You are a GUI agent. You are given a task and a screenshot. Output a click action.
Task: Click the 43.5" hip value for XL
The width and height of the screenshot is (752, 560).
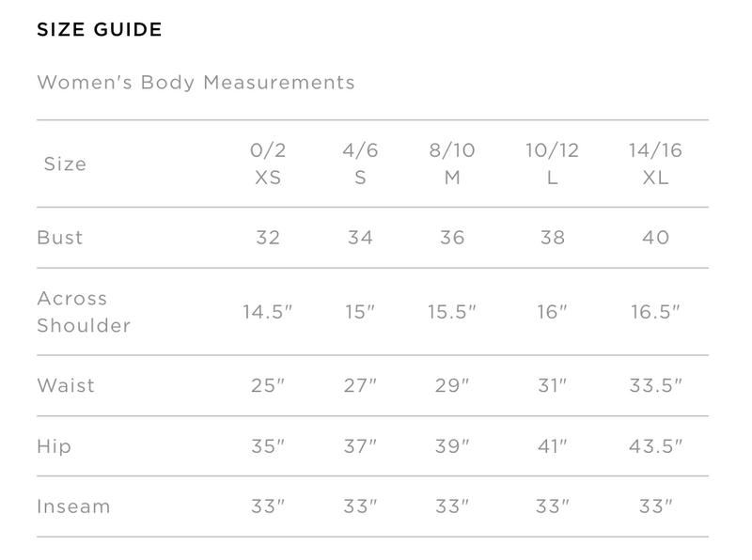click(x=655, y=446)
